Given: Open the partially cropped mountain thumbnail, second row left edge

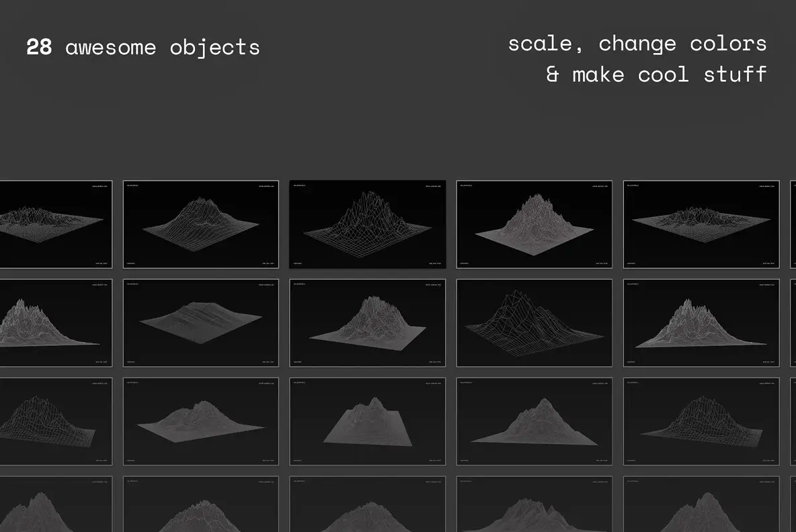Looking at the screenshot, I should pos(56,322).
